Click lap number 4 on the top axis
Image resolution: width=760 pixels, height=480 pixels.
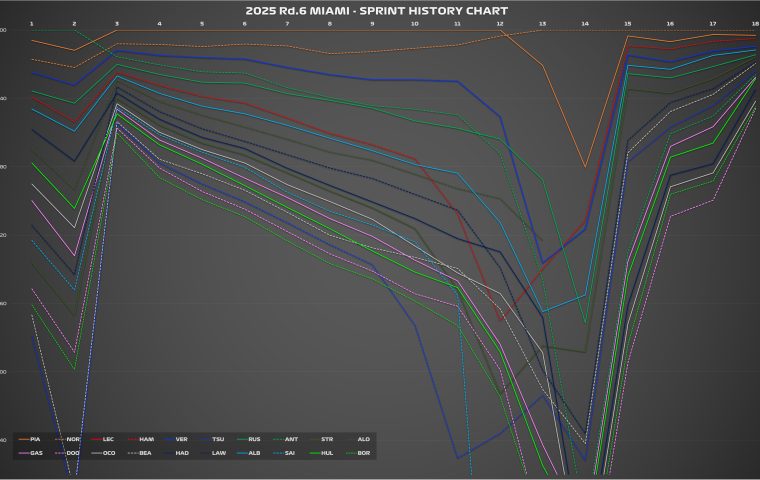pos(159,24)
